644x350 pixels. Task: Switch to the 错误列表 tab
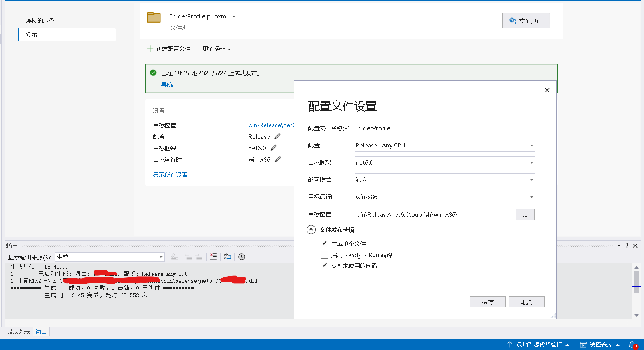pos(18,331)
